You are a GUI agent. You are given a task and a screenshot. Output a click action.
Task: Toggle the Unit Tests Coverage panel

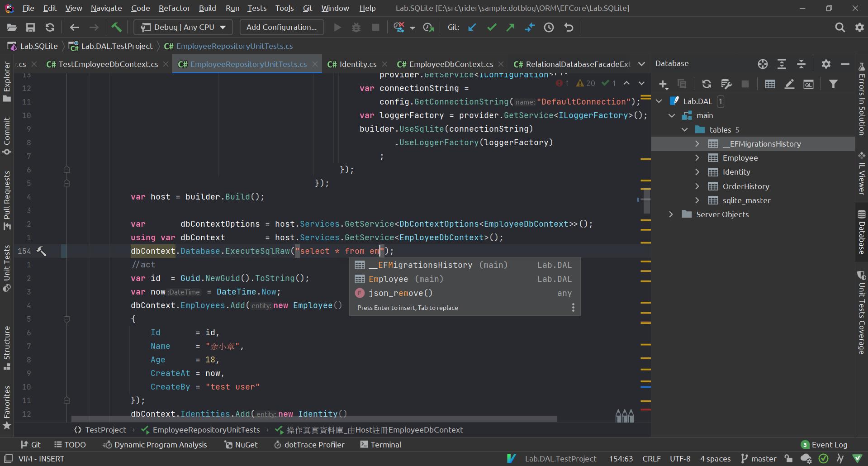pyautogui.click(x=862, y=312)
